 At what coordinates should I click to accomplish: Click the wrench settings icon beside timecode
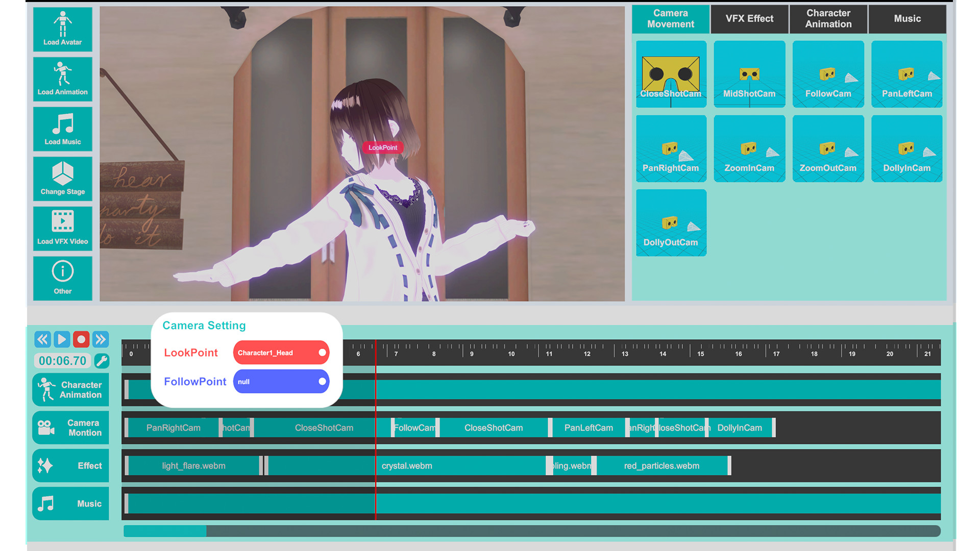[102, 361]
